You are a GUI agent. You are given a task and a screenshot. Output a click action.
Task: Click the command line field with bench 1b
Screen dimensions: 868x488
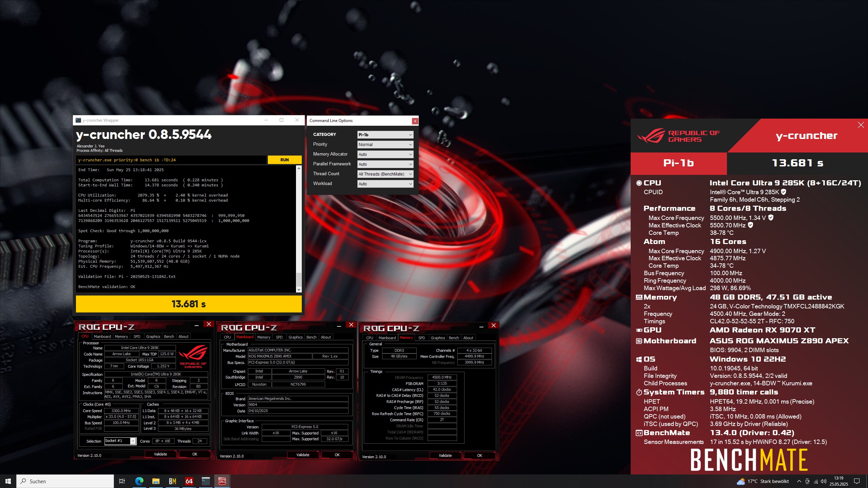(x=171, y=160)
